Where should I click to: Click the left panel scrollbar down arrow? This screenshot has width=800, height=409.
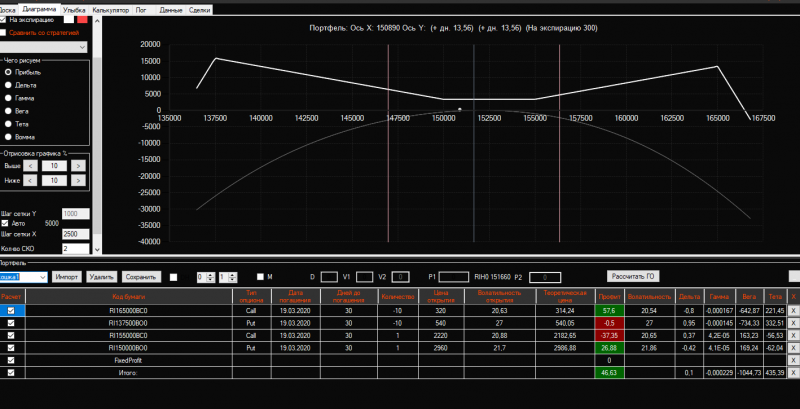98,250
